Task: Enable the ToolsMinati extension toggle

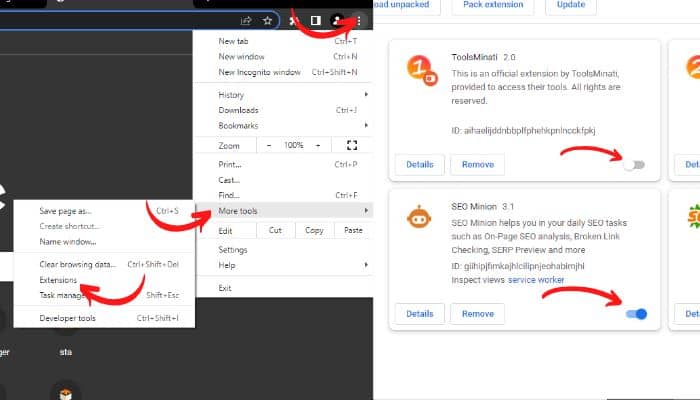Action: click(634, 165)
